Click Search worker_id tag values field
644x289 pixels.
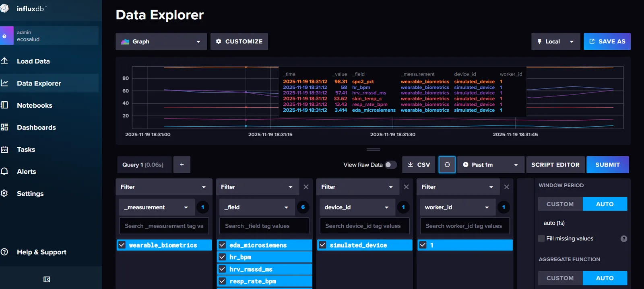[465, 226]
